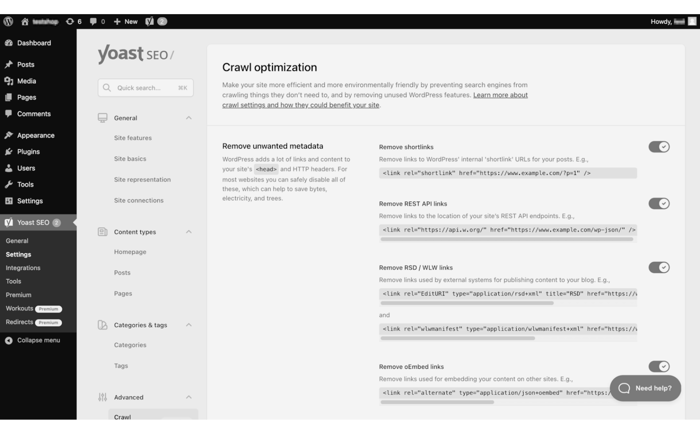Click the Collapse menu icon
The width and height of the screenshot is (700, 434).
(9, 340)
